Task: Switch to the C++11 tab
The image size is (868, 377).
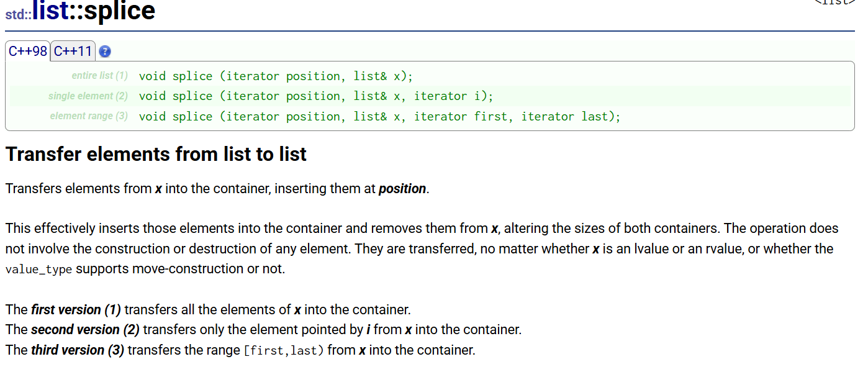Action: pos(73,51)
